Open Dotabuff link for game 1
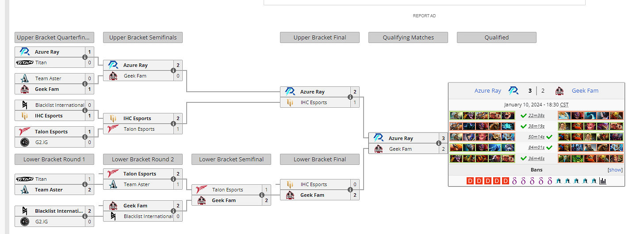The height and width of the screenshot is (234, 644). (x=471, y=181)
